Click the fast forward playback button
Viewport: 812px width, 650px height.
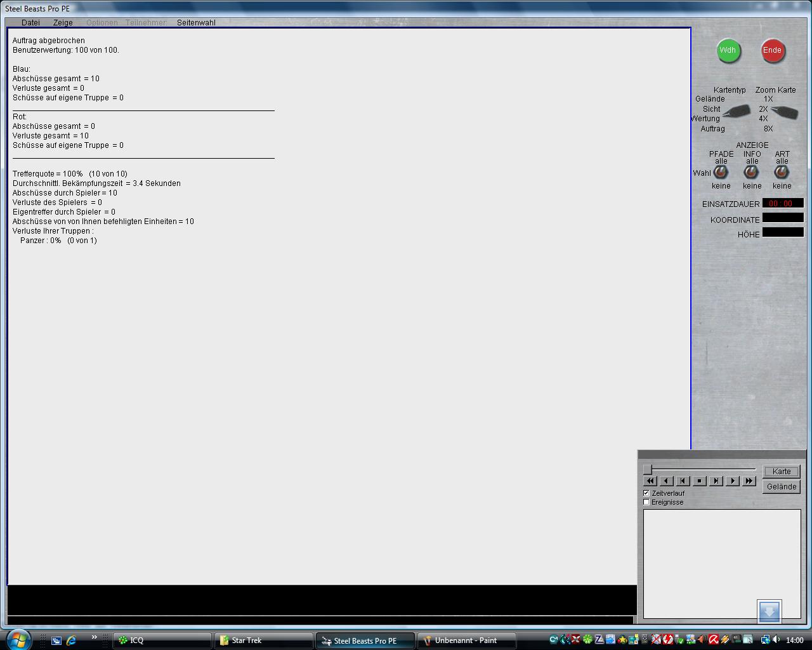click(x=749, y=481)
